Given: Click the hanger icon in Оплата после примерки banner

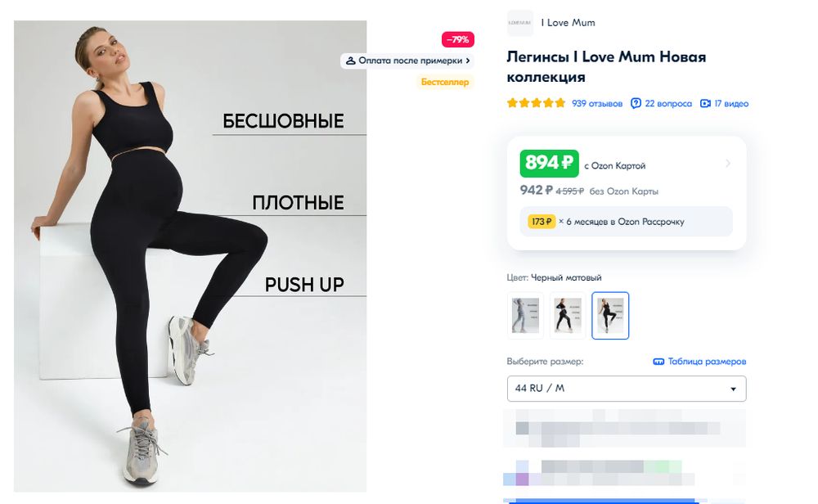Looking at the screenshot, I should tap(353, 61).
